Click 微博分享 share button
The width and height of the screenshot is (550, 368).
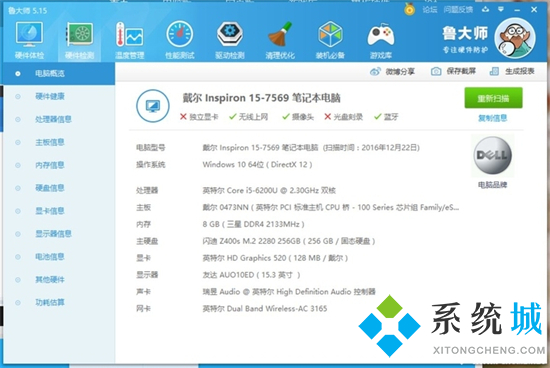coord(393,72)
